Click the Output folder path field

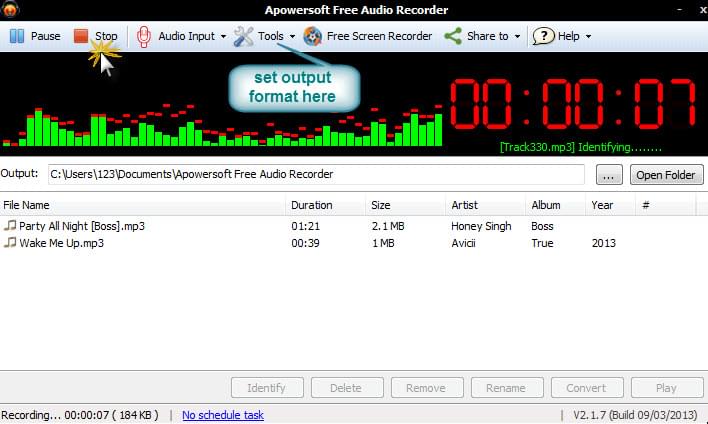pyautogui.click(x=316, y=174)
